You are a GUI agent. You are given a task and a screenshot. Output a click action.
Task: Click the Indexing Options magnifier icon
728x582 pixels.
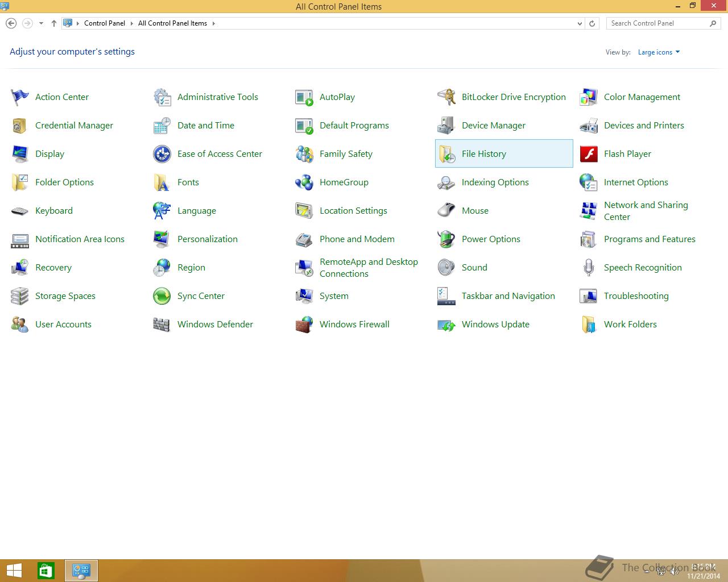[446, 182]
